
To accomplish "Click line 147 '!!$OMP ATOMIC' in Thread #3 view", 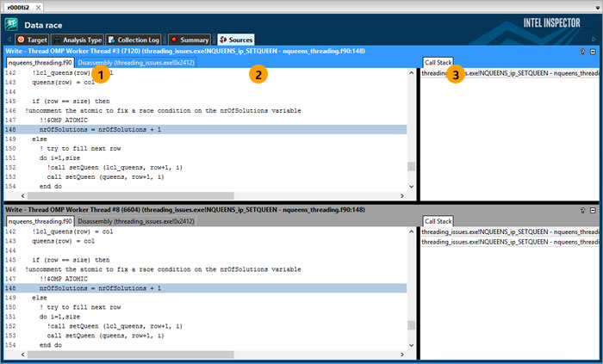I will click(x=64, y=120).
